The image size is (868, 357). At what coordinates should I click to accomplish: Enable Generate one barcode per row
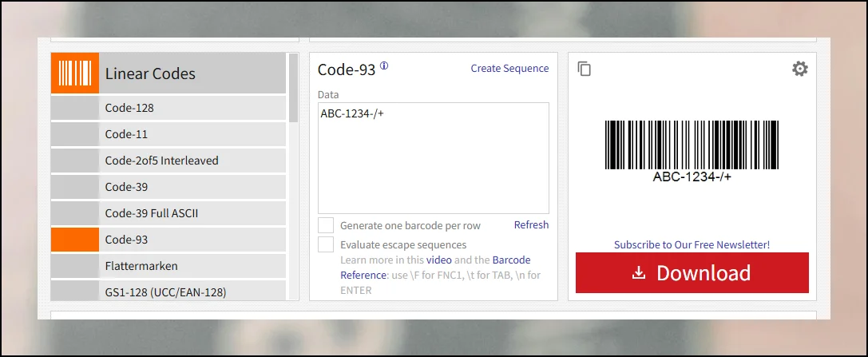326,225
